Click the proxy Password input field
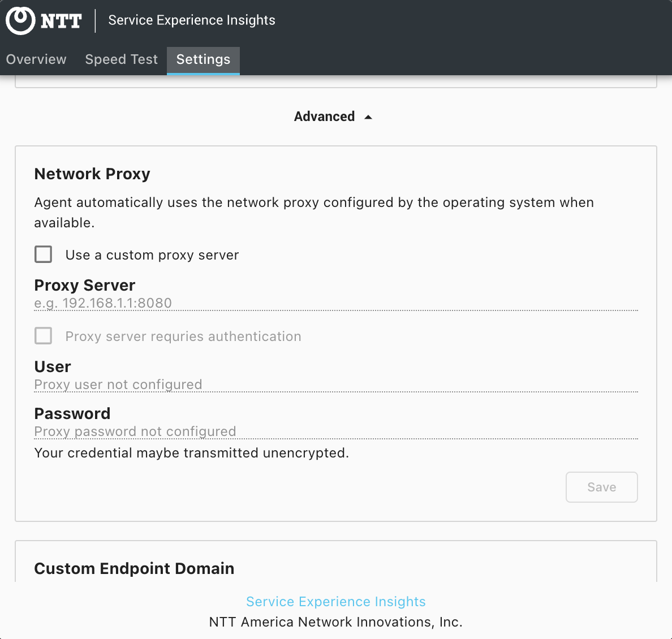The width and height of the screenshot is (672, 639). pyautogui.click(x=336, y=431)
